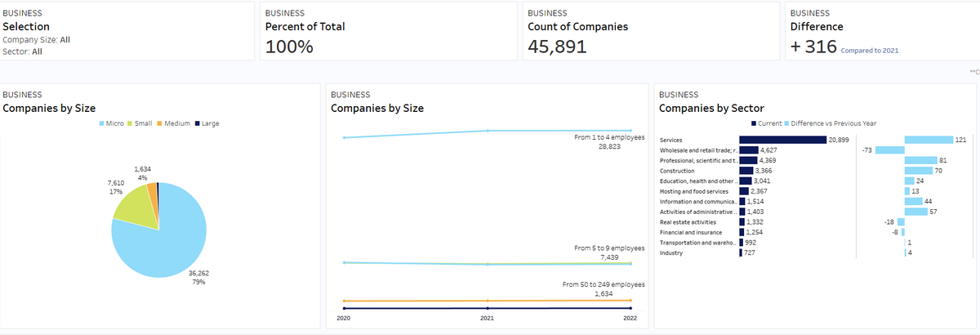Click the 'Transportation and wareho..' label

point(697,242)
